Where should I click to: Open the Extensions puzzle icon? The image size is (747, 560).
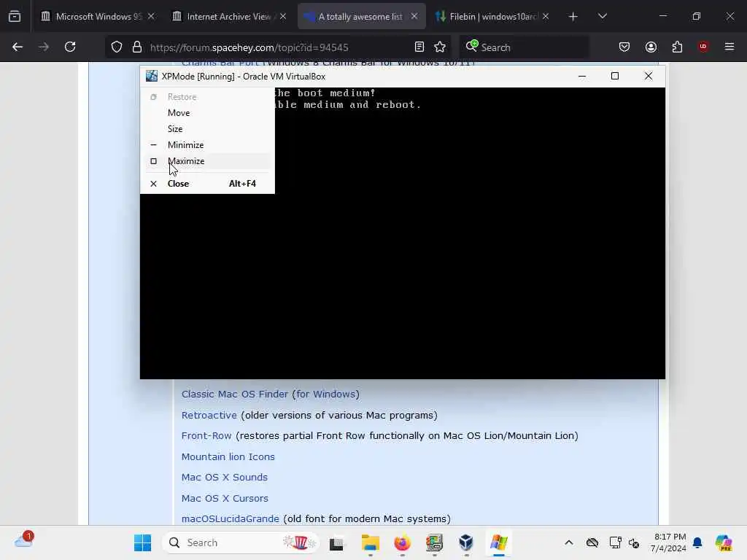[x=677, y=47]
